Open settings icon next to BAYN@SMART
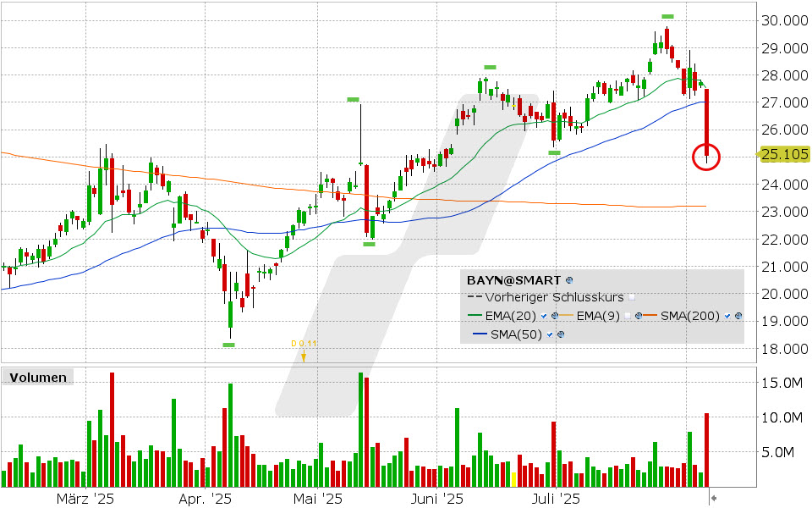The image size is (812, 508). pos(569,280)
